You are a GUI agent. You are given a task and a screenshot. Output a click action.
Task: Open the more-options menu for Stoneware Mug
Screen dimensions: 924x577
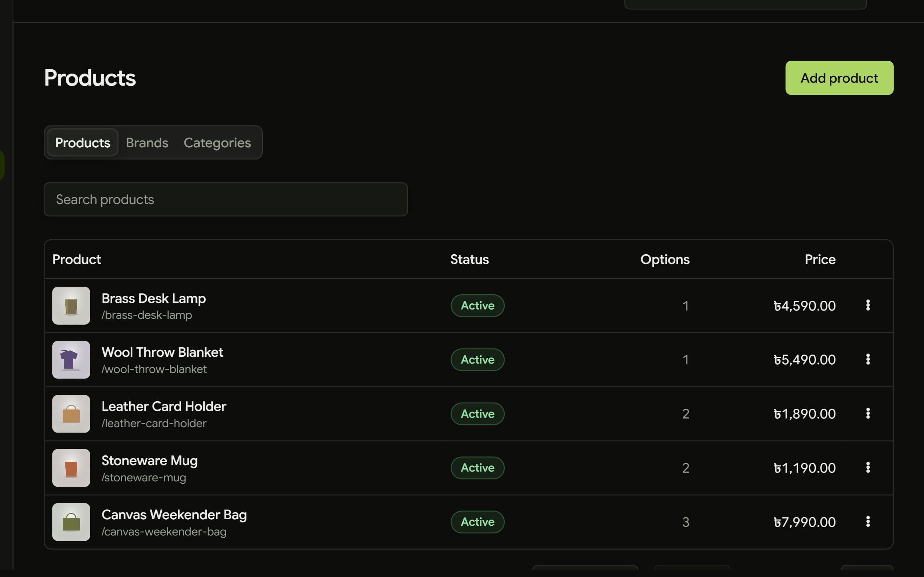point(868,468)
